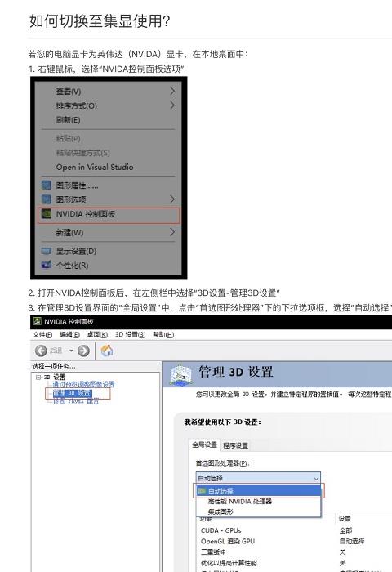The width and height of the screenshot is (392, 572).
Task: Open the 查看(V) submenu arrow
Action: (x=172, y=91)
